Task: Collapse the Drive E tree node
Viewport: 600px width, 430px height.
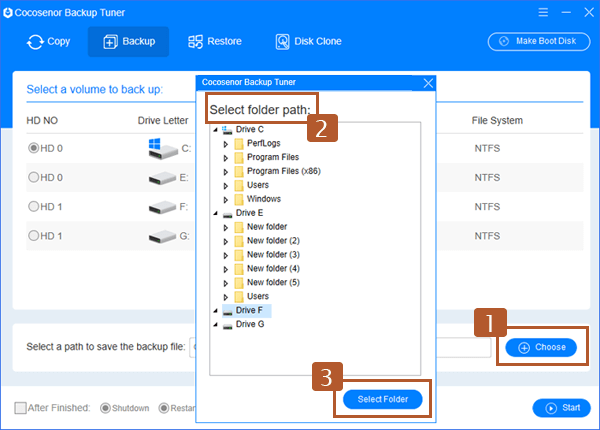Action: (x=216, y=213)
